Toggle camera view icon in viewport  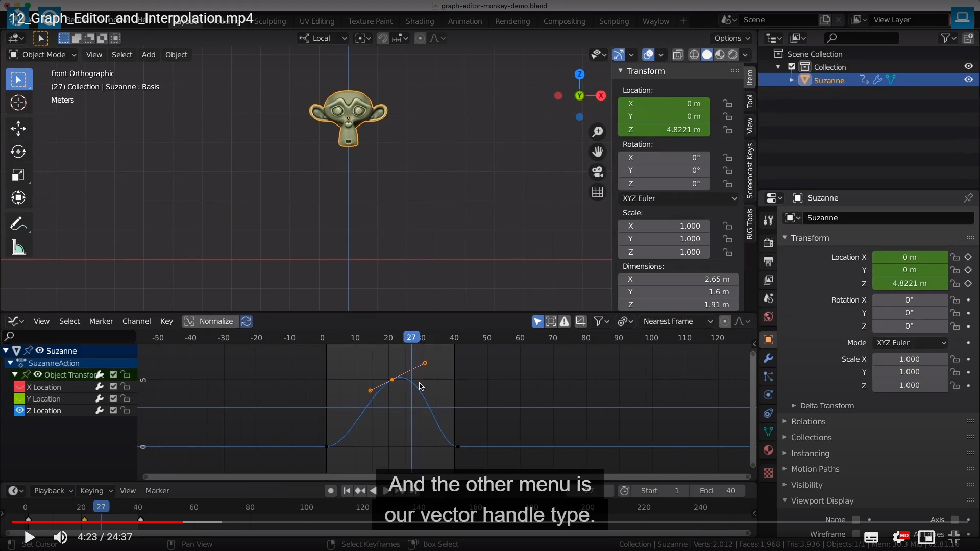click(597, 172)
